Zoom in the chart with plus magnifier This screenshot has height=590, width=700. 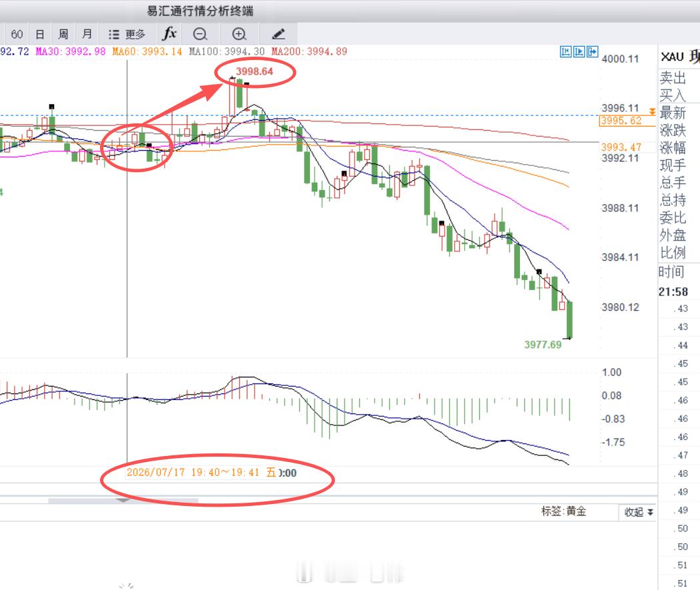point(239,34)
